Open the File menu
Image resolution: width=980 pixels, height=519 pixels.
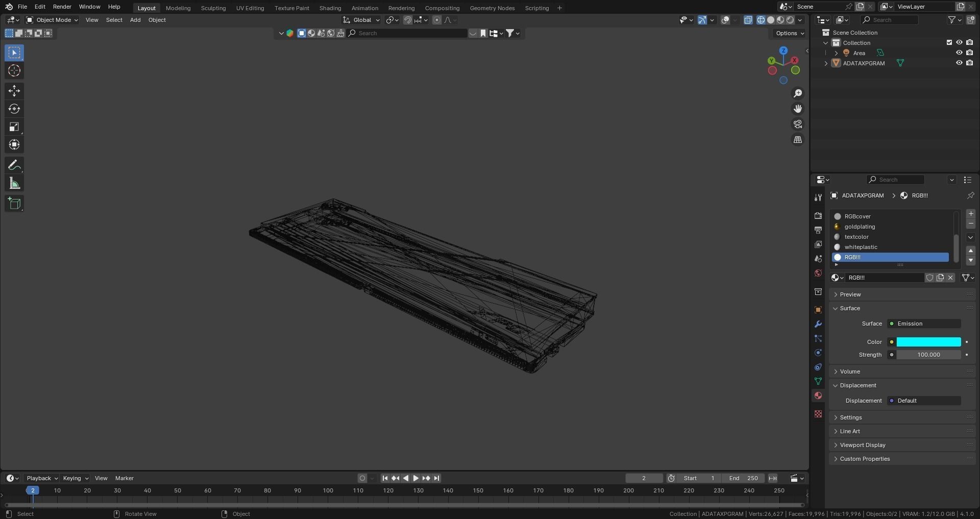tap(22, 7)
